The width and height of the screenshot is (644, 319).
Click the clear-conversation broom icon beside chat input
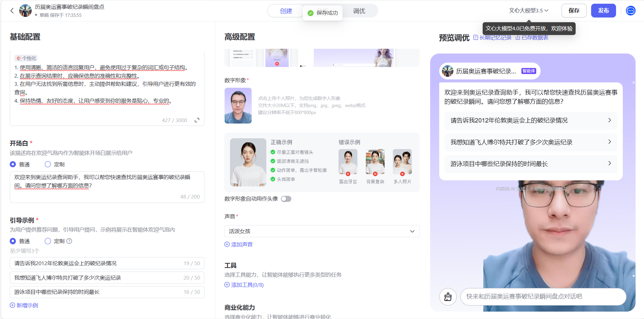point(448,296)
